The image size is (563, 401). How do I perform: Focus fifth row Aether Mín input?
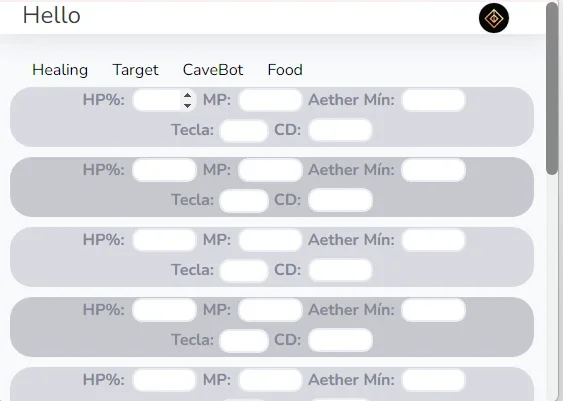pyautogui.click(x=433, y=380)
